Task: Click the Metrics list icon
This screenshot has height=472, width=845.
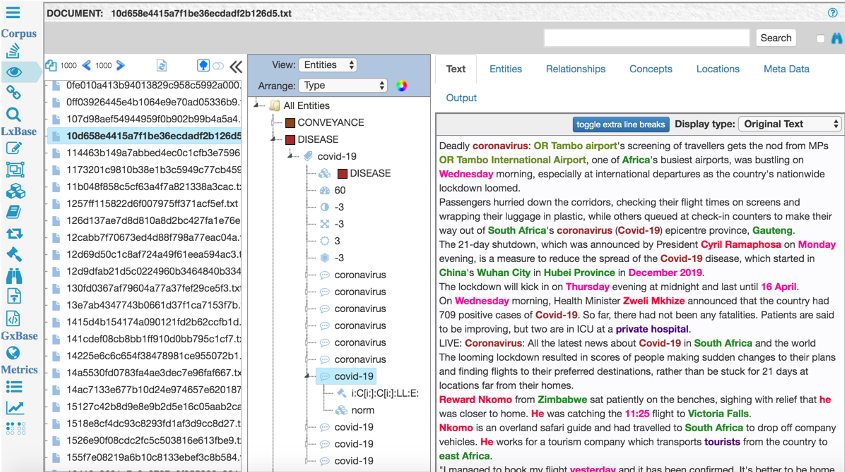Action: (14, 387)
